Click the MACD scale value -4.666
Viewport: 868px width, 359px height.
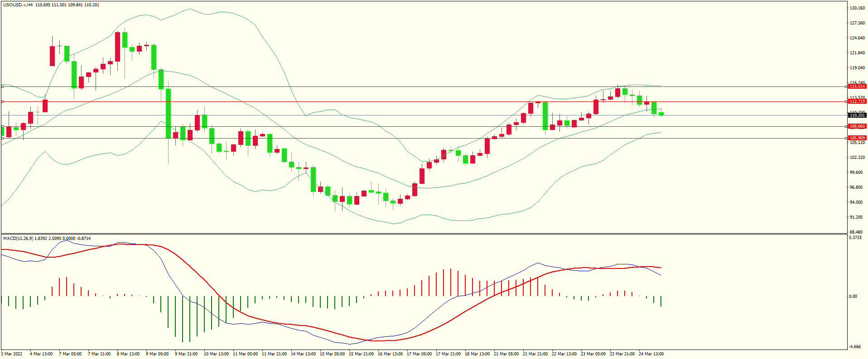(855, 347)
